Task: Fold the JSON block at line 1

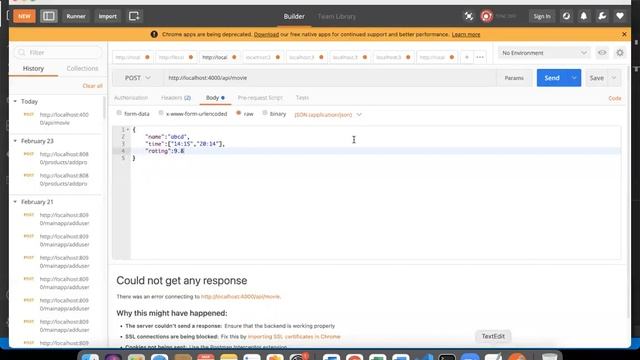Action: 128,129
